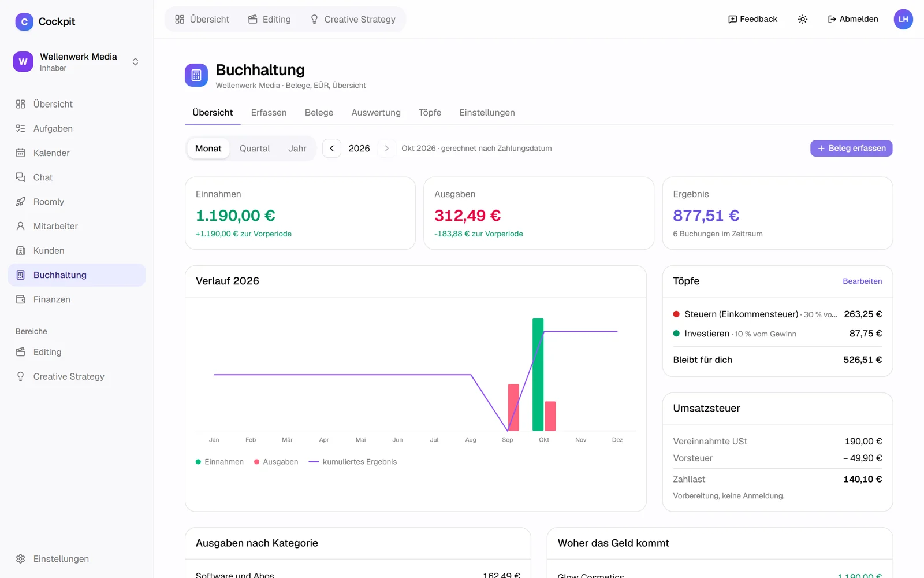Toggle the light/dark theme sun icon
Image resolution: width=924 pixels, height=578 pixels.
(x=803, y=19)
